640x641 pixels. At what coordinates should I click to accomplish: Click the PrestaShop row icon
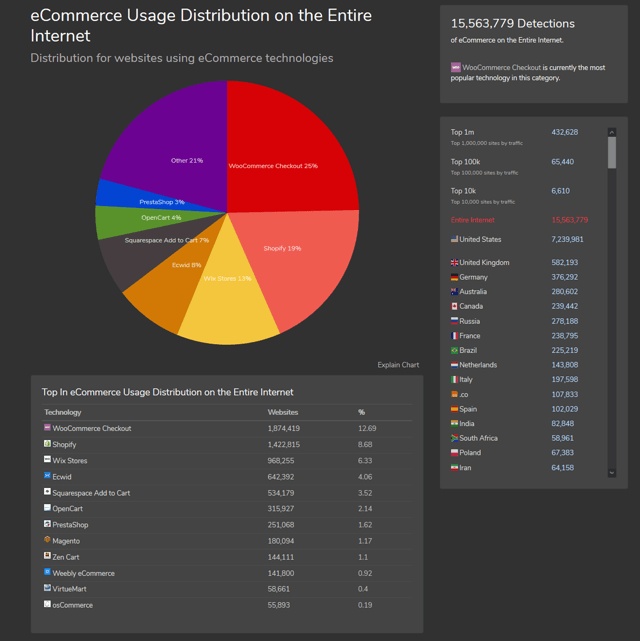(x=47, y=524)
